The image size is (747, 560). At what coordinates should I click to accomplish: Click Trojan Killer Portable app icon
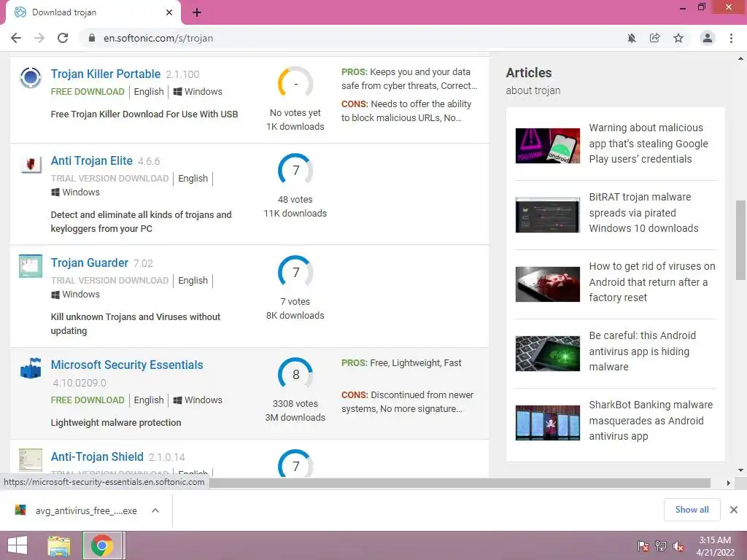31,77
